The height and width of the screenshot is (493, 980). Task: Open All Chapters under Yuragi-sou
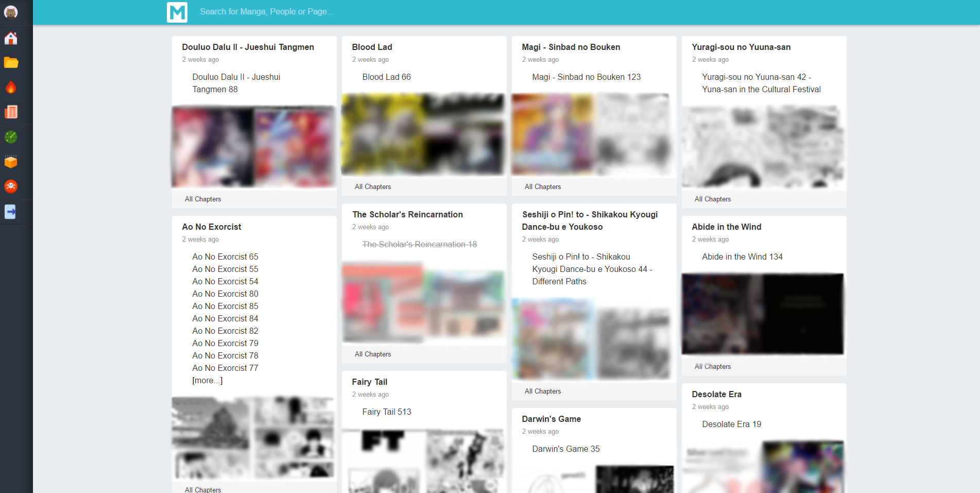[x=713, y=199]
